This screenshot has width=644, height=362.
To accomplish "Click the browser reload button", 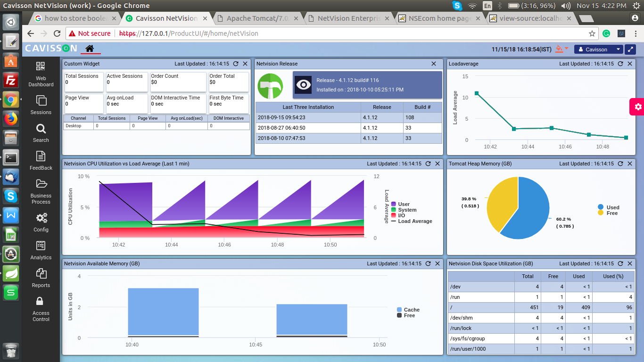I will point(57,33).
